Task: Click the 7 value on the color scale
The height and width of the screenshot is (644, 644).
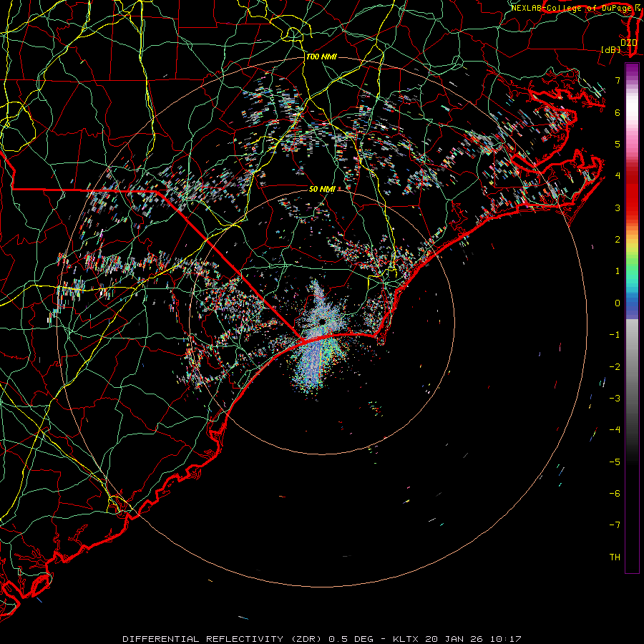Action: coord(618,80)
